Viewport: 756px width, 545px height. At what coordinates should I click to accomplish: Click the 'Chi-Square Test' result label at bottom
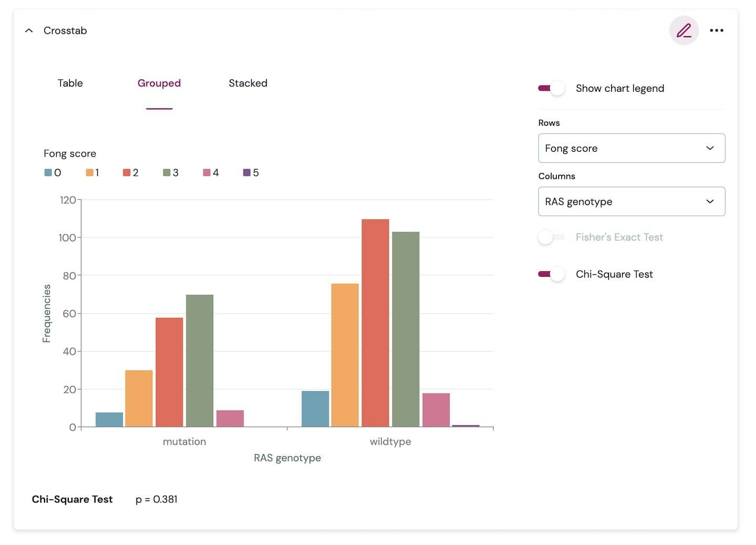tap(72, 499)
